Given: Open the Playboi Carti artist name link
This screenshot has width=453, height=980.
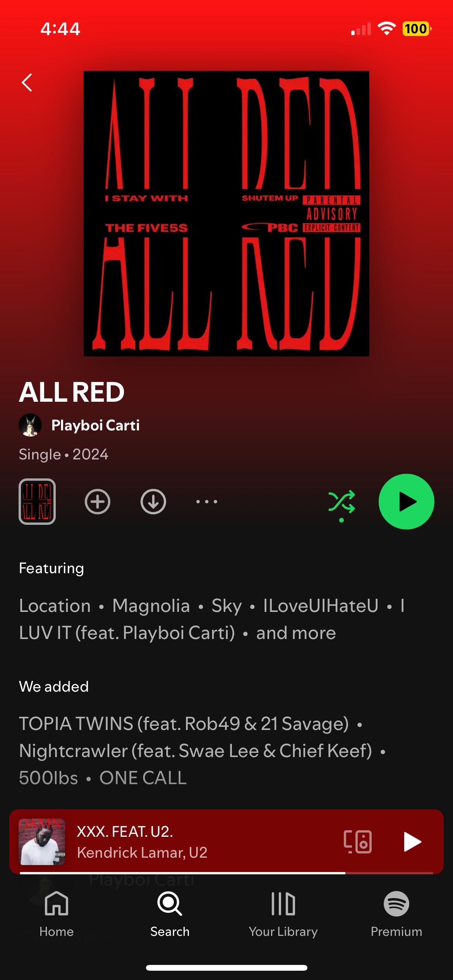Looking at the screenshot, I should [x=96, y=425].
